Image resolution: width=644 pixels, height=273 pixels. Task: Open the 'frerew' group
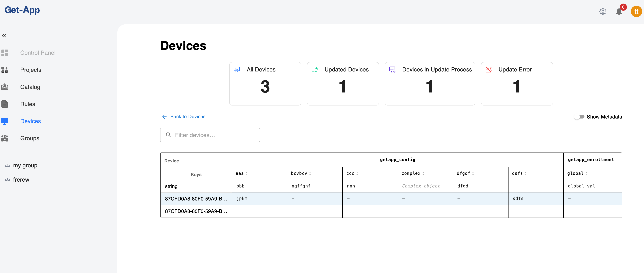(21, 180)
